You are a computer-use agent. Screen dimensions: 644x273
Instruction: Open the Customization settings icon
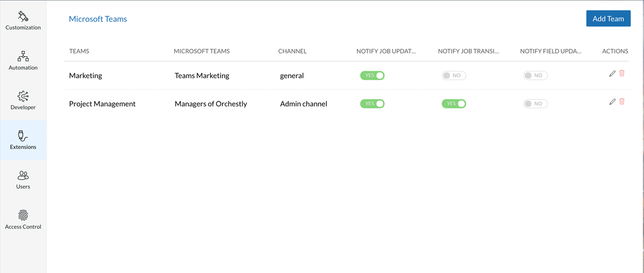[x=23, y=17]
